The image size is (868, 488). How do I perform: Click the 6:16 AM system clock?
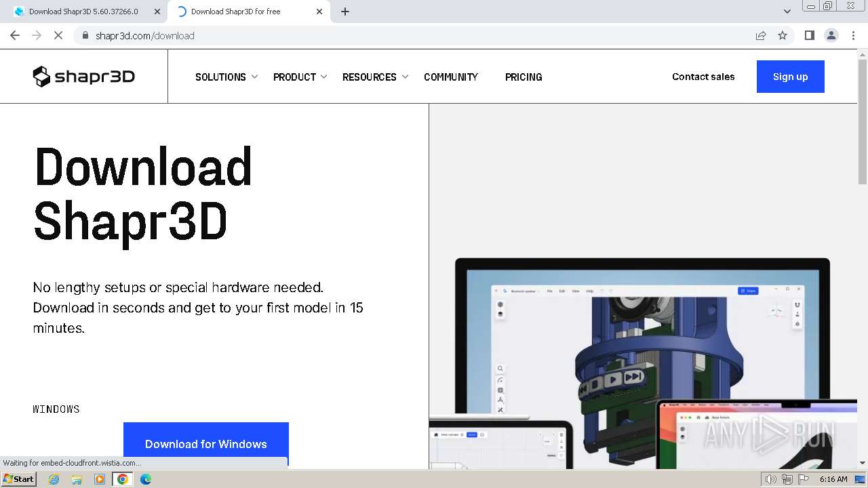pos(833,479)
